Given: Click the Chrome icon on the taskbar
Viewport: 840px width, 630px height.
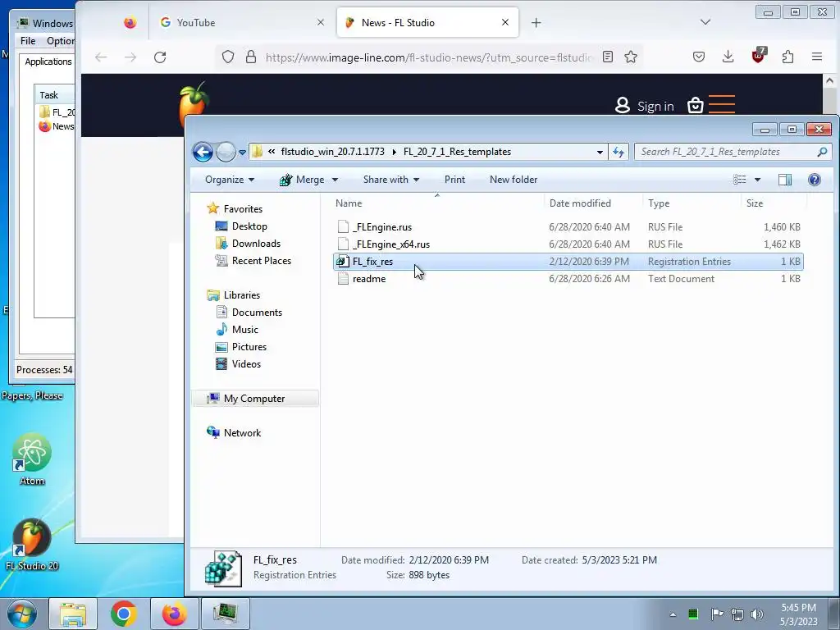Looking at the screenshot, I should (124, 614).
